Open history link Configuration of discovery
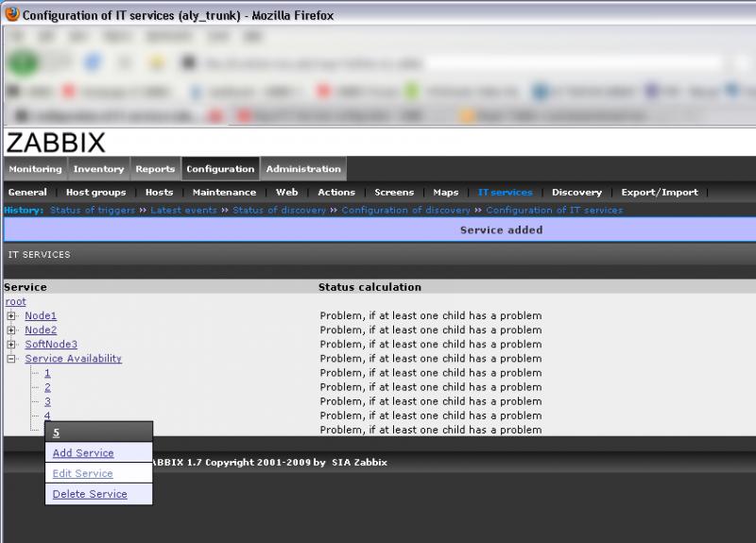 [406, 210]
